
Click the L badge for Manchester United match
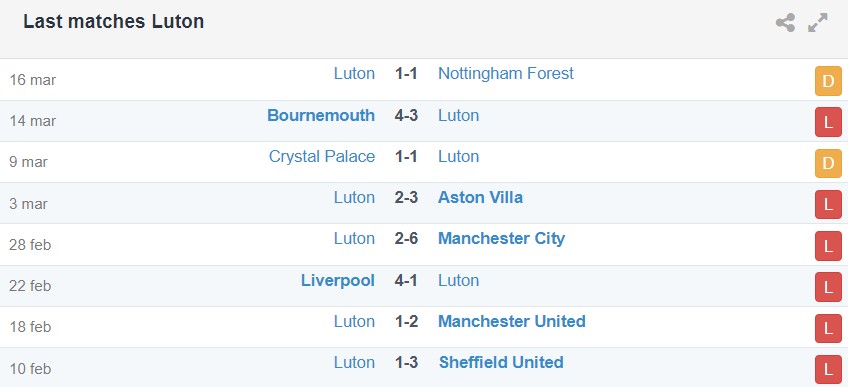[x=828, y=328]
